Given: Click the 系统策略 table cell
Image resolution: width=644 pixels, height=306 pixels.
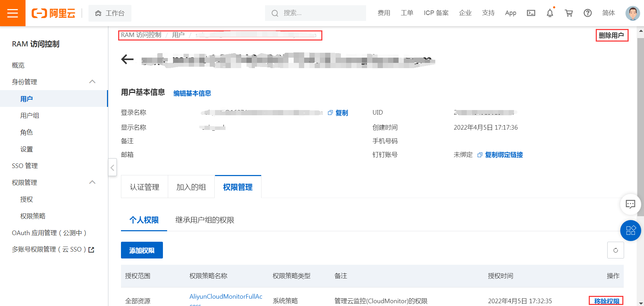Looking at the screenshot, I should pos(285,301).
